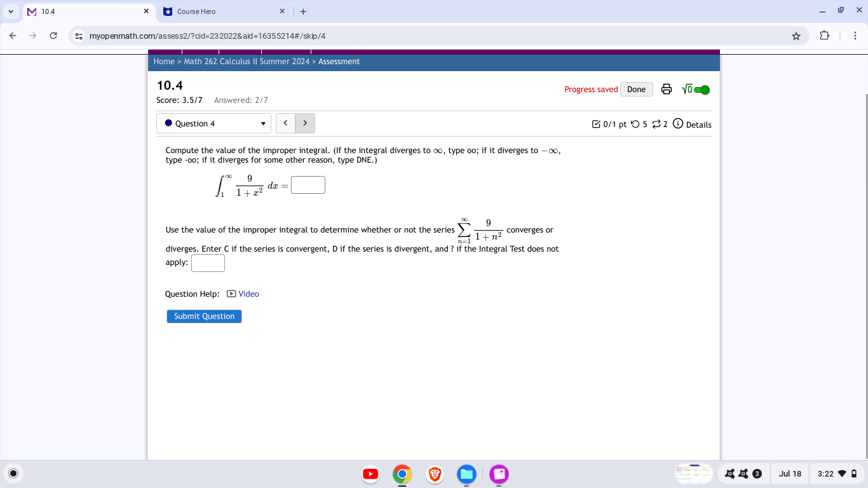The height and width of the screenshot is (488, 868).
Task: Click the integral answer input box
Action: (308, 185)
